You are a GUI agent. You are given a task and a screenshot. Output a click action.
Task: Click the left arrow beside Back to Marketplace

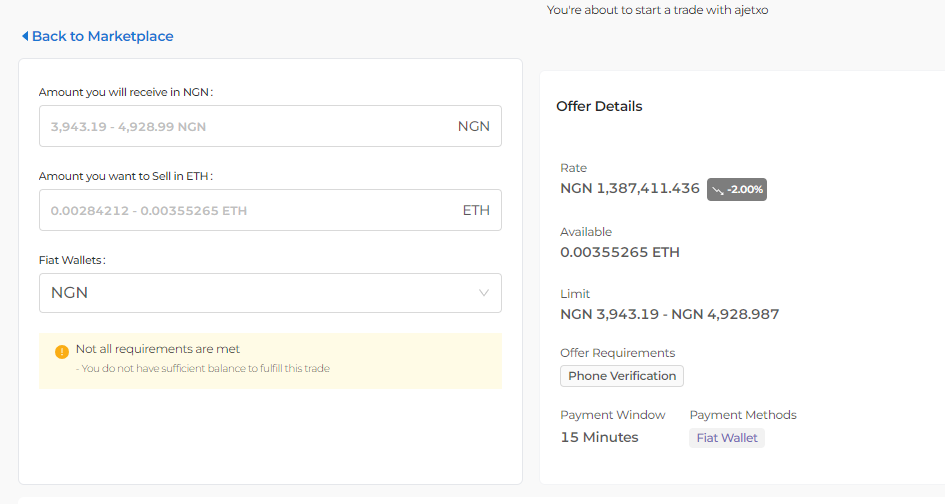pos(25,36)
